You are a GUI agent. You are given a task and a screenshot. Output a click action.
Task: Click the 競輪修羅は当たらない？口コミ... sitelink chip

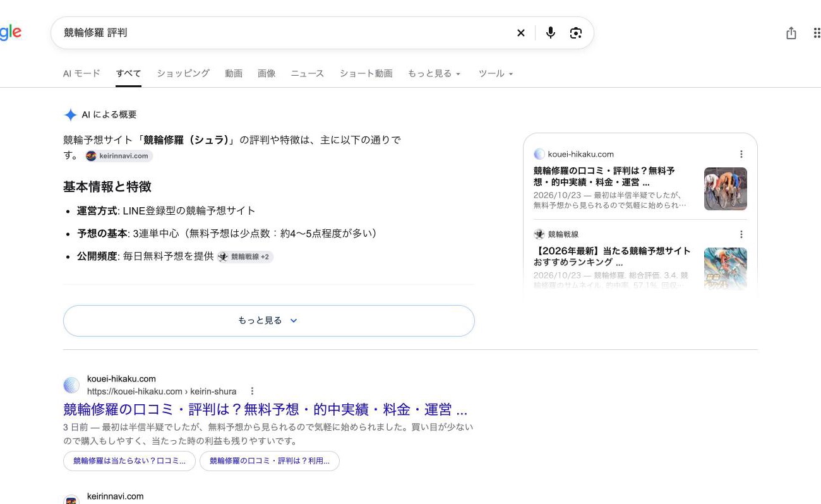(x=129, y=461)
